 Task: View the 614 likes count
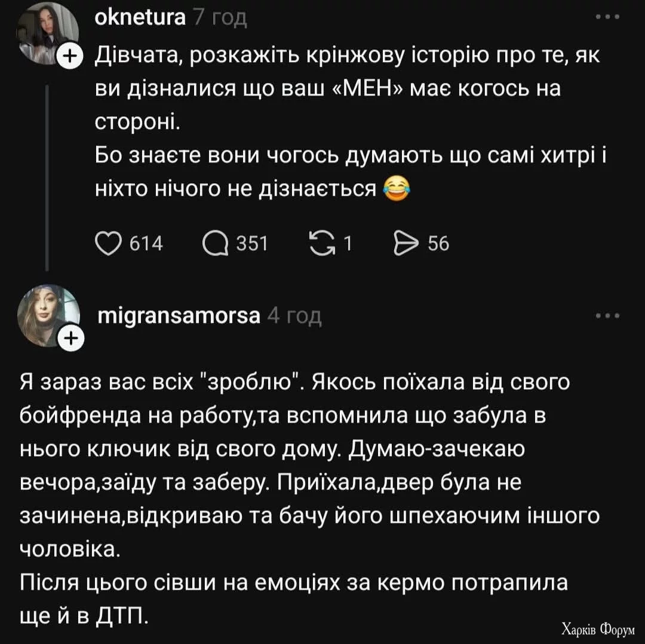pyautogui.click(x=146, y=244)
